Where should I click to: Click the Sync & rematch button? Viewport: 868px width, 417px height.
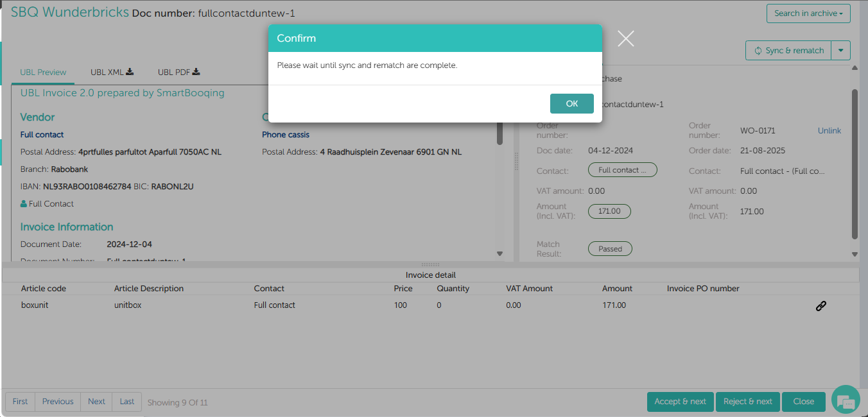click(788, 51)
